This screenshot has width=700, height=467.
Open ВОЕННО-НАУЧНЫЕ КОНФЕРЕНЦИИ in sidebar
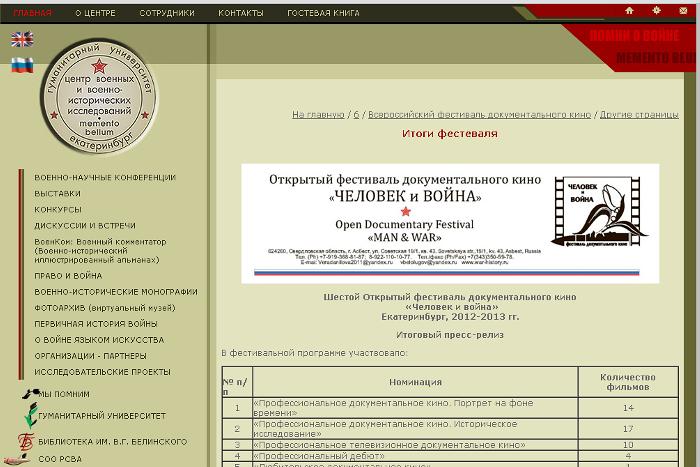click(105, 177)
